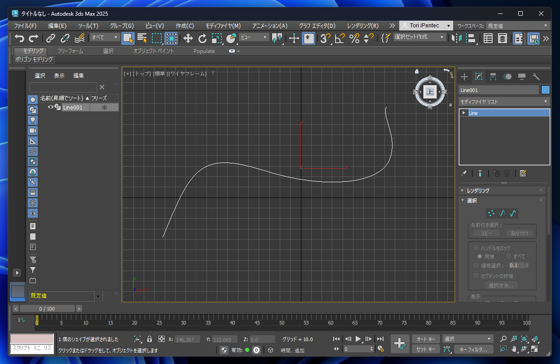Click the Play Animation button
Viewport: 560px width, 364px height.
click(358, 339)
